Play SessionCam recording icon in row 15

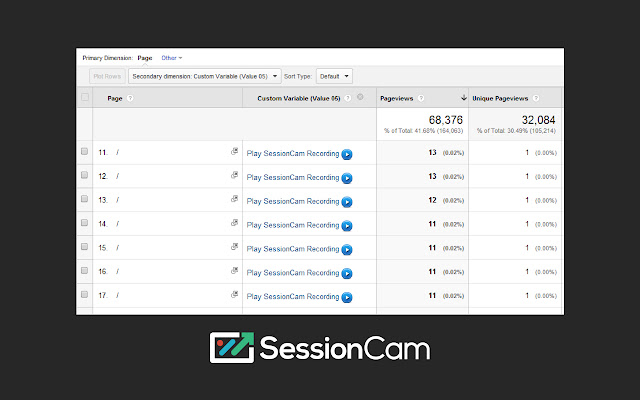pos(347,249)
